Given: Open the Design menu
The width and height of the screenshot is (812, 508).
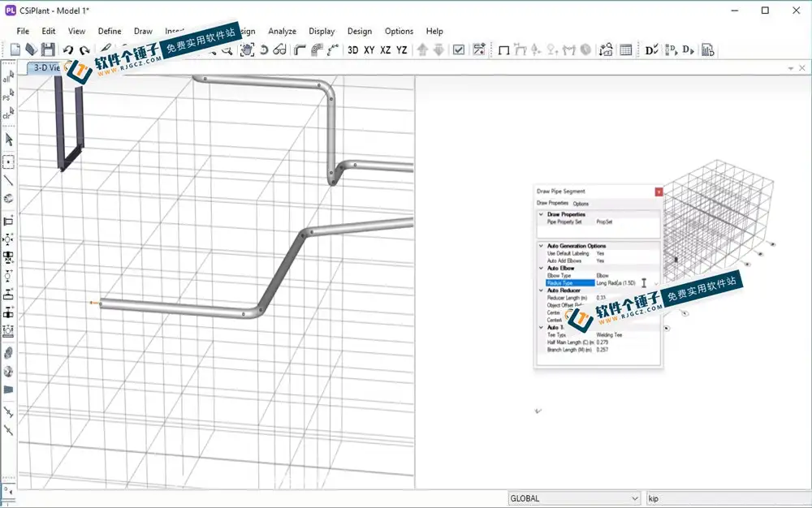Looking at the screenshot, I should (360, 31).
